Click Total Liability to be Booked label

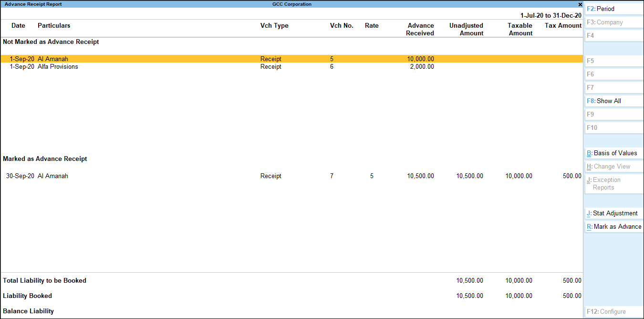pyautogui.click(x=44, y=281)
